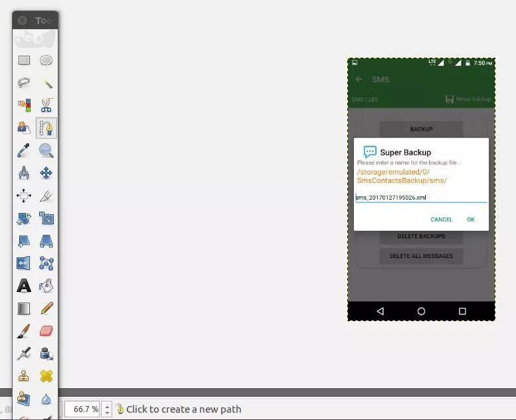Click the 66.7 % zoom field
516x420 pixels.
click(82, 409)
